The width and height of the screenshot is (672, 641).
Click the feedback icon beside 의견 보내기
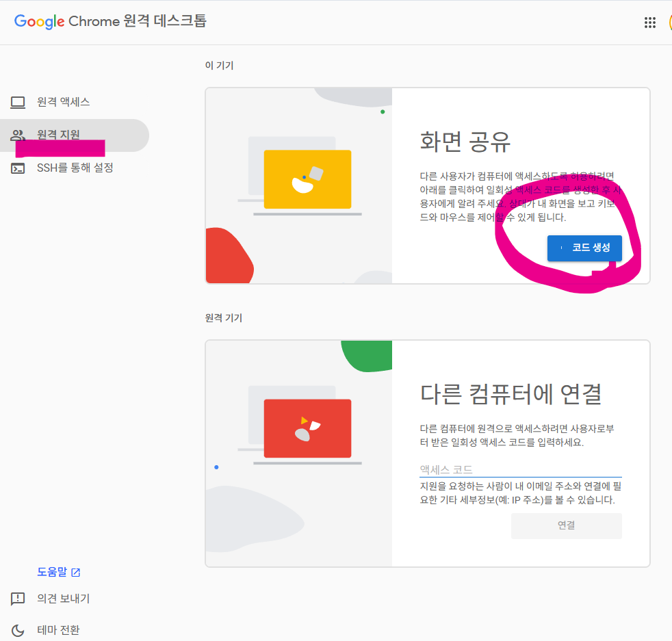coord(18,599)
